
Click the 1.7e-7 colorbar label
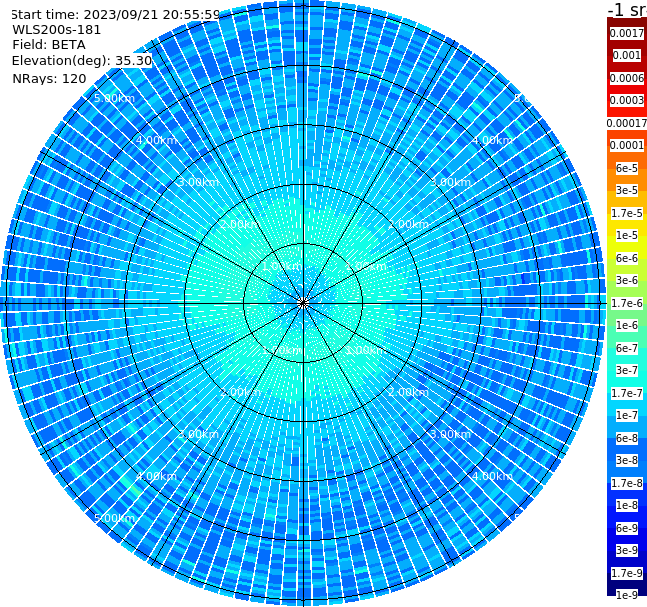[626, 393]
